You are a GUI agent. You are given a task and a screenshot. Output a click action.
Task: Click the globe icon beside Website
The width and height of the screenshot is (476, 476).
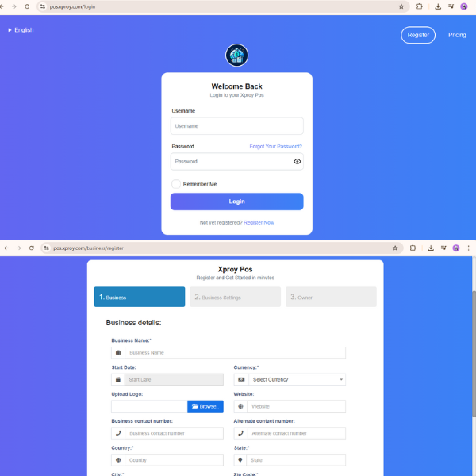click(240, 406)
